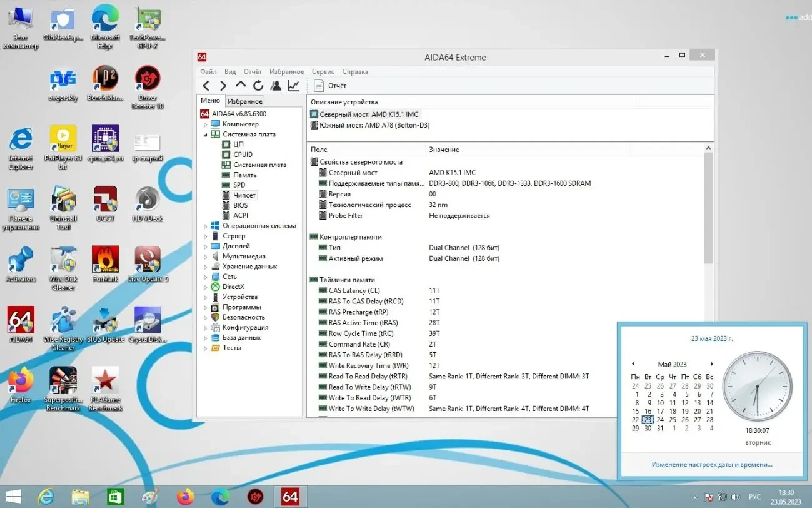
Task: Click Изменение настроек даты и времени link
Action: point(711,465)
